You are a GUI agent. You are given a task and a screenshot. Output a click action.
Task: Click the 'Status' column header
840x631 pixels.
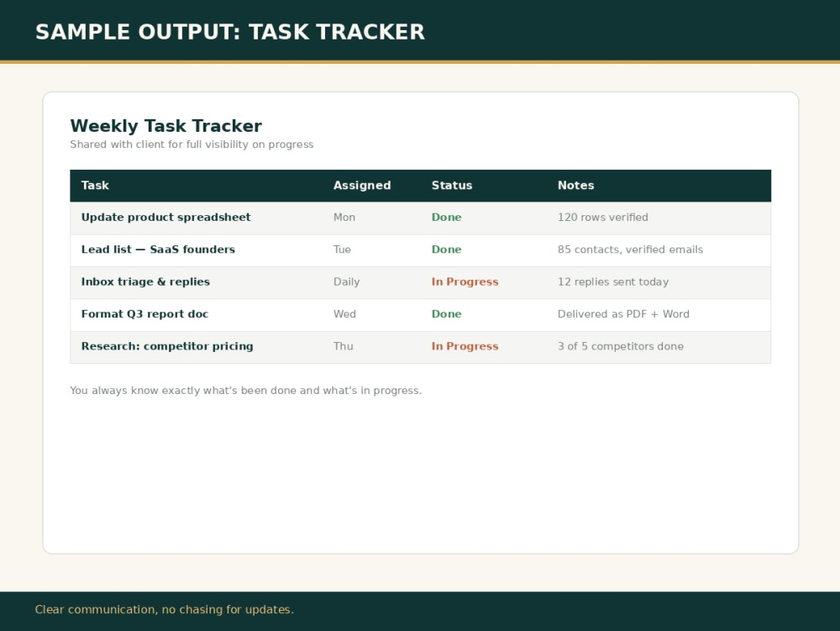pos(452,186)
